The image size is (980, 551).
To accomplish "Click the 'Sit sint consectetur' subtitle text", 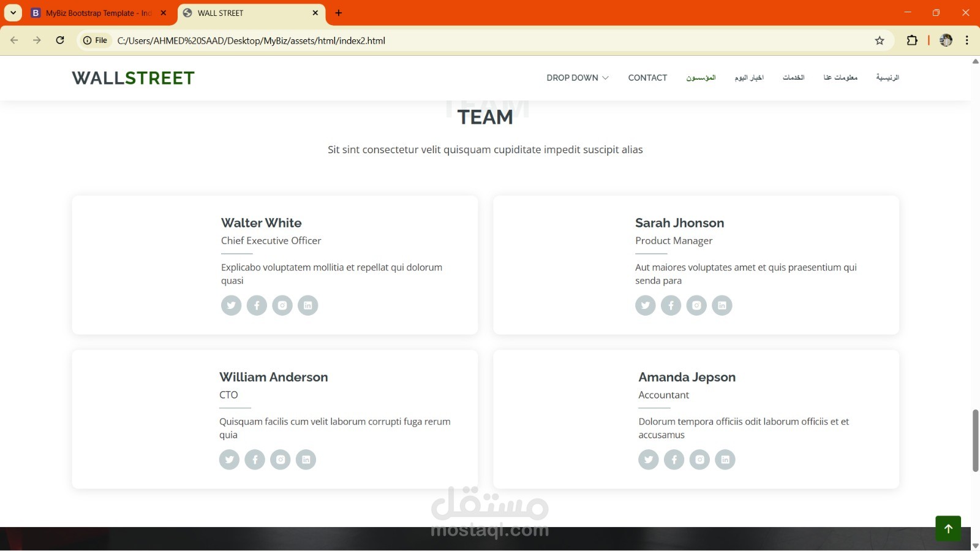I will [485, 150].
